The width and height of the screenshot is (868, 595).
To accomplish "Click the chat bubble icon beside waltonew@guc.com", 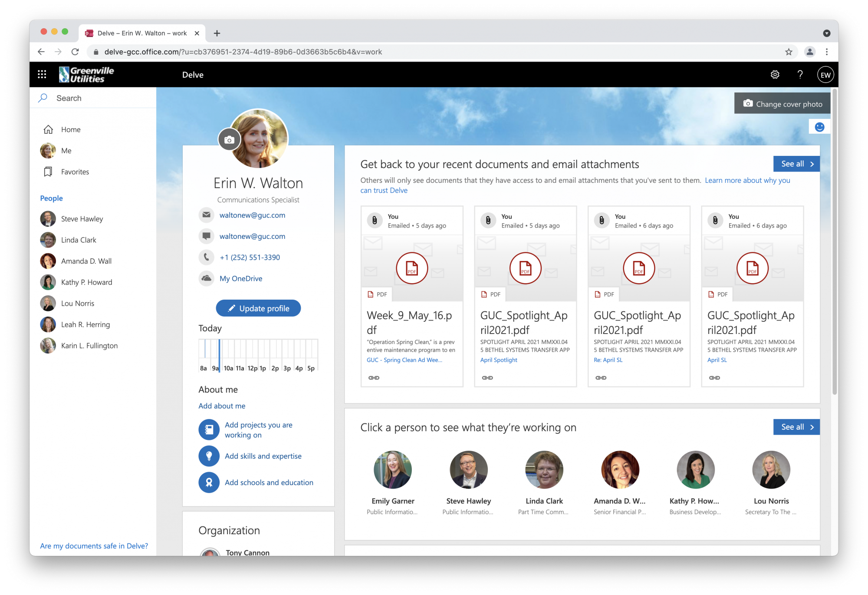I will click(207, 236).
